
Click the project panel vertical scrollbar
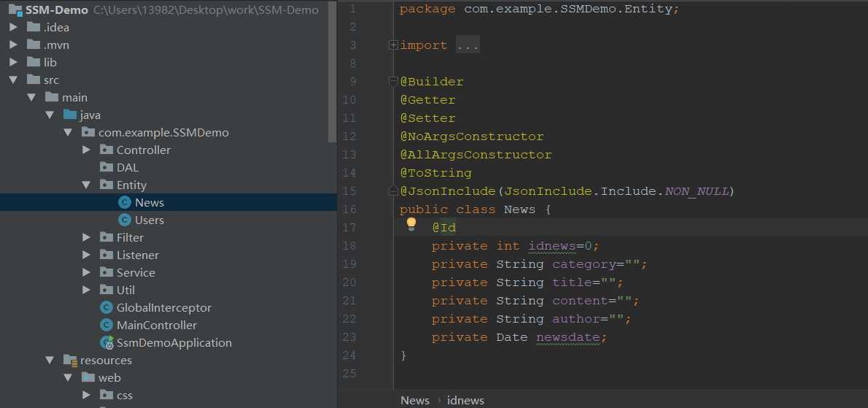pos(333,73)
